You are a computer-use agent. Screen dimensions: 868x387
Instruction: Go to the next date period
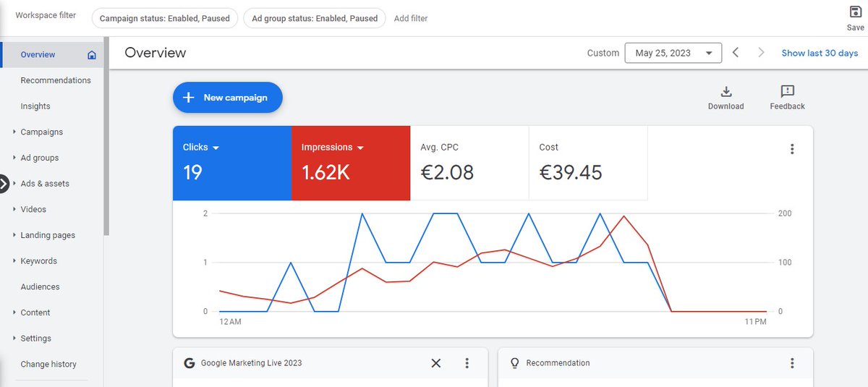761,53
